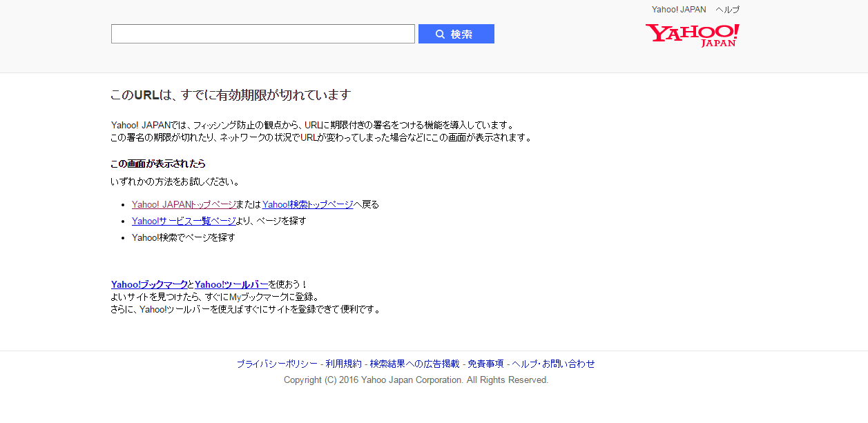Open 検索結果への広告掲載 footer link
The height and width of the screenshot is (423, 868).
(414, 364)
